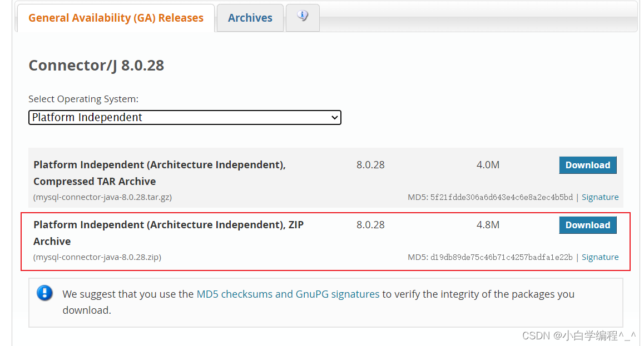The image size is (644, 346).
Task: Switch to the Archives tab
Action: click(250, 18)
